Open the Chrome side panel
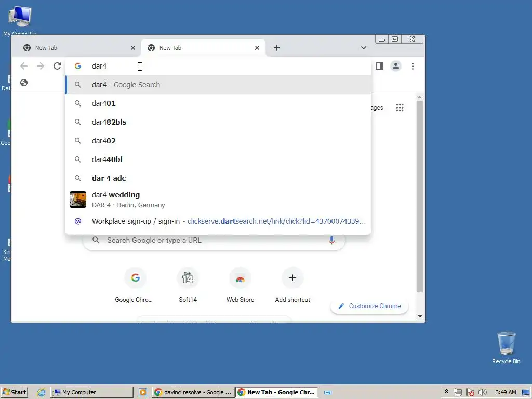This screenshot has height=399, width=532. [x=379, y=66]
